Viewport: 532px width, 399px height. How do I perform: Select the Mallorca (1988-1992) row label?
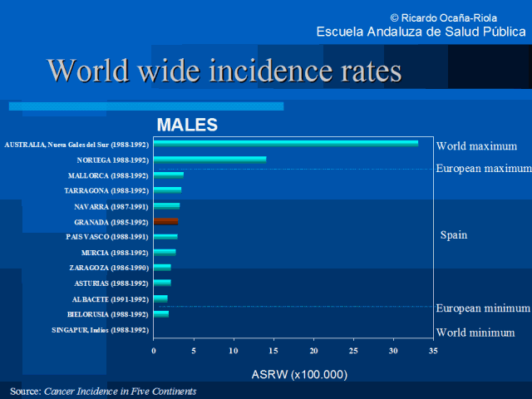coord(108,175)
